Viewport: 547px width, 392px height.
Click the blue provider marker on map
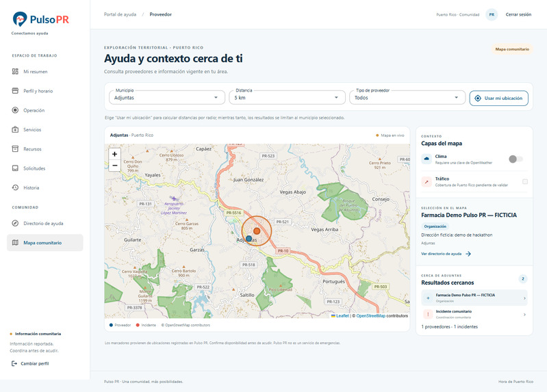click(249, 239)
